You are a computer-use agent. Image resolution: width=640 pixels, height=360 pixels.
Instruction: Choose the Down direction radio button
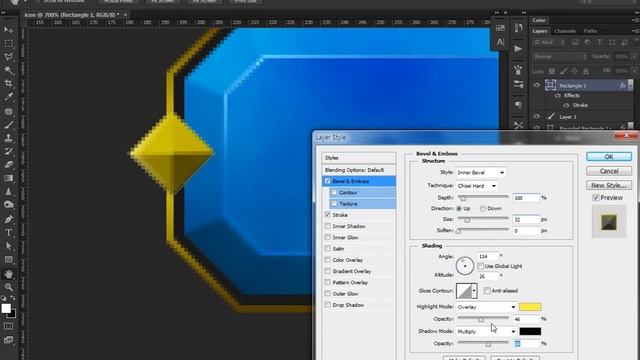[x=483, y=209]
